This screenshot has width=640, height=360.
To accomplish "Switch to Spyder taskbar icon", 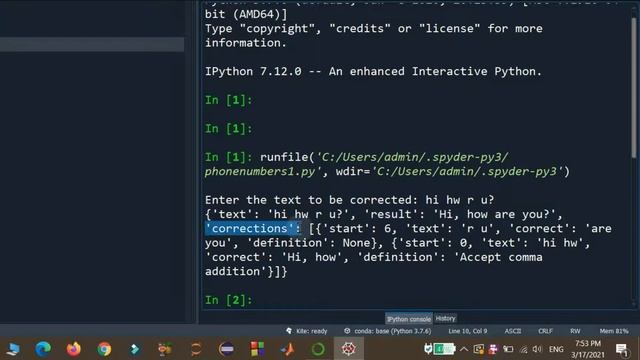I will pyautogui.click(x=349, y=349).
